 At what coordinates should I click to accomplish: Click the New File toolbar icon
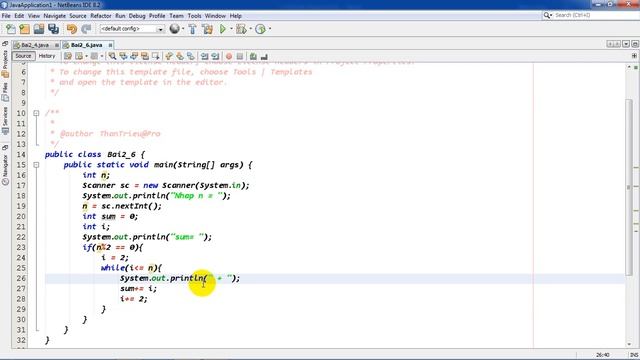pyautogui.click(x=11, y=29)
